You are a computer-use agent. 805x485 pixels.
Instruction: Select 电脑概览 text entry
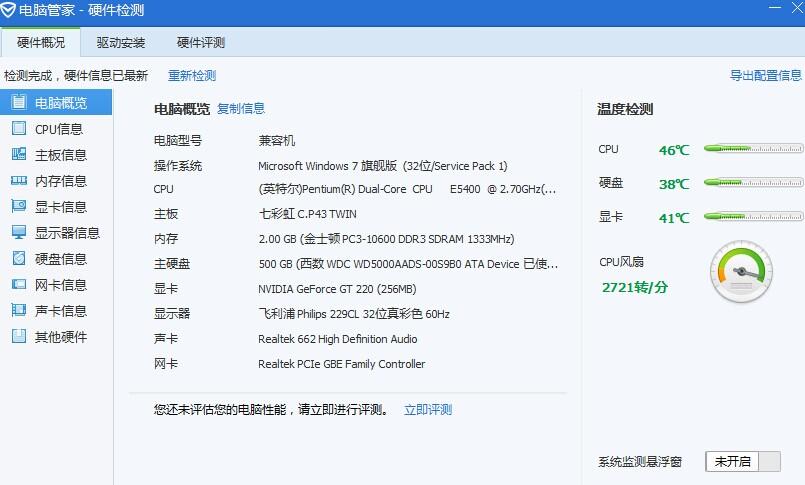(61, 103)
